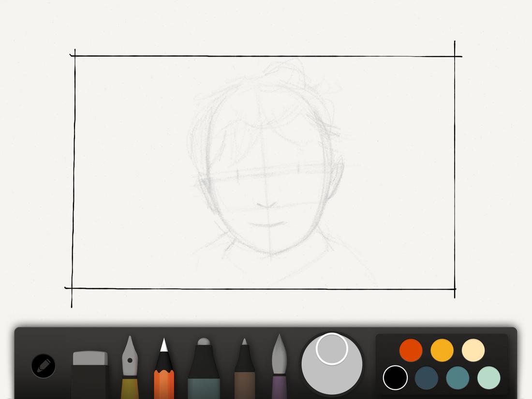Image resolution: width=532 pixels, height=399 pixels.
Task: Tap the hand-drawn frame border
Action: (x=266, y=56)
